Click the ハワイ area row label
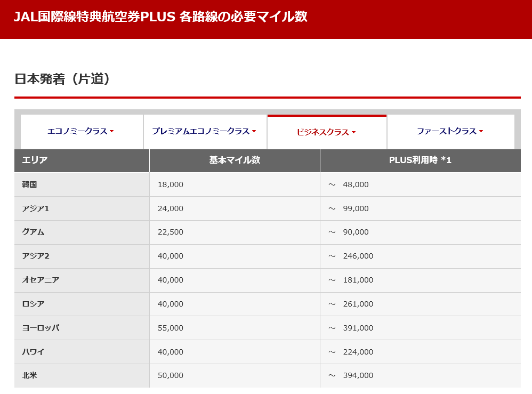 point(33,352)
